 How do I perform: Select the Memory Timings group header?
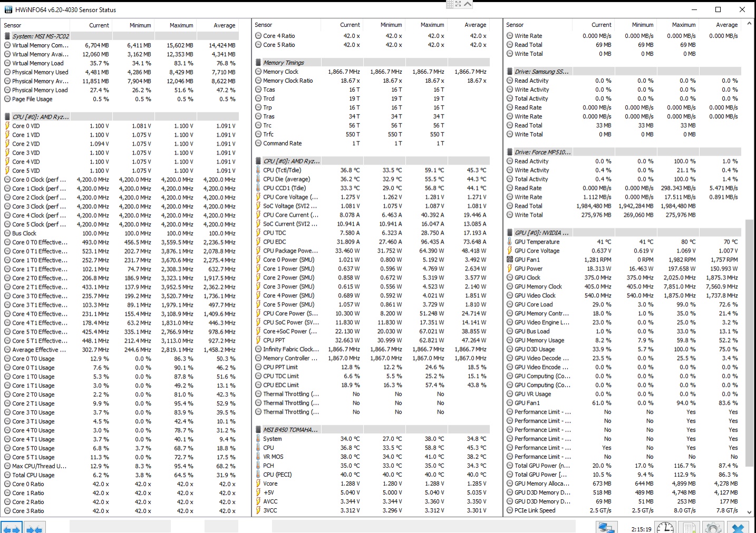point(371,63)
